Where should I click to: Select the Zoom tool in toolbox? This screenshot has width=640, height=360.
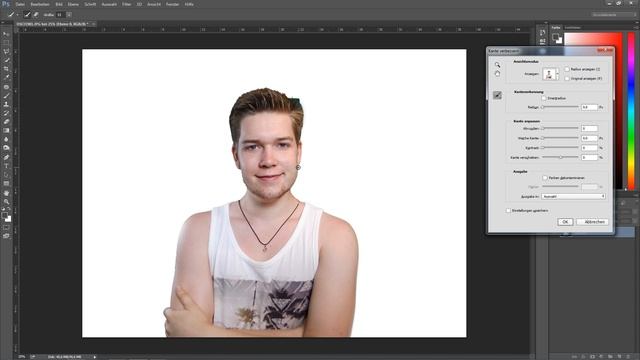[6, 202]
